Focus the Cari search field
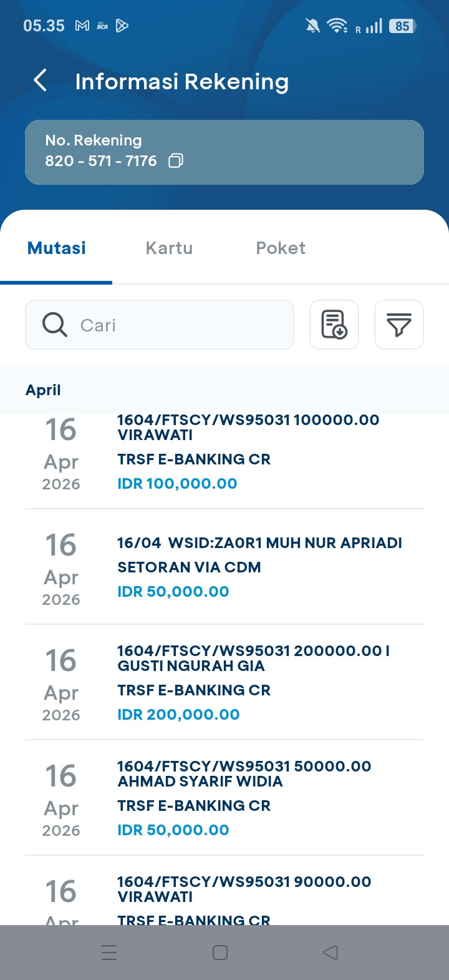This screenshot has height=980, width=449. [181, 325]
